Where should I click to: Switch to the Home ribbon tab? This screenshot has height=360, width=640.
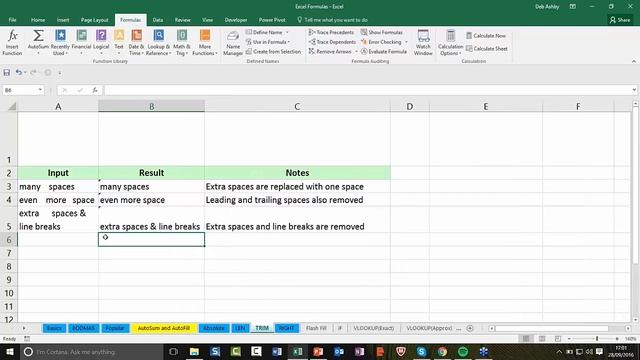[x=38, y=20]
